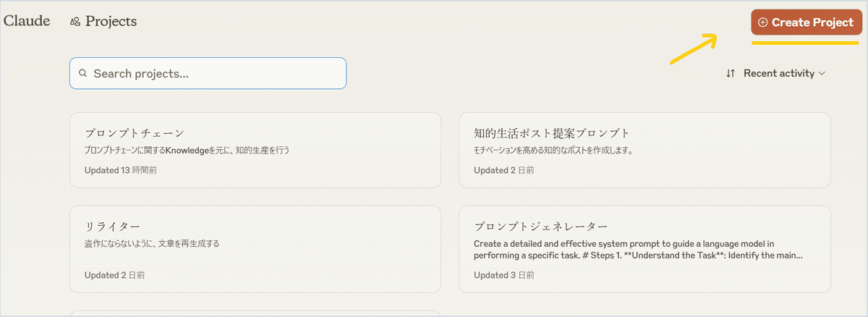Click the 'Updated 13 時間前' timestamp
Screen dimensions: 868x317
[121, 170]
